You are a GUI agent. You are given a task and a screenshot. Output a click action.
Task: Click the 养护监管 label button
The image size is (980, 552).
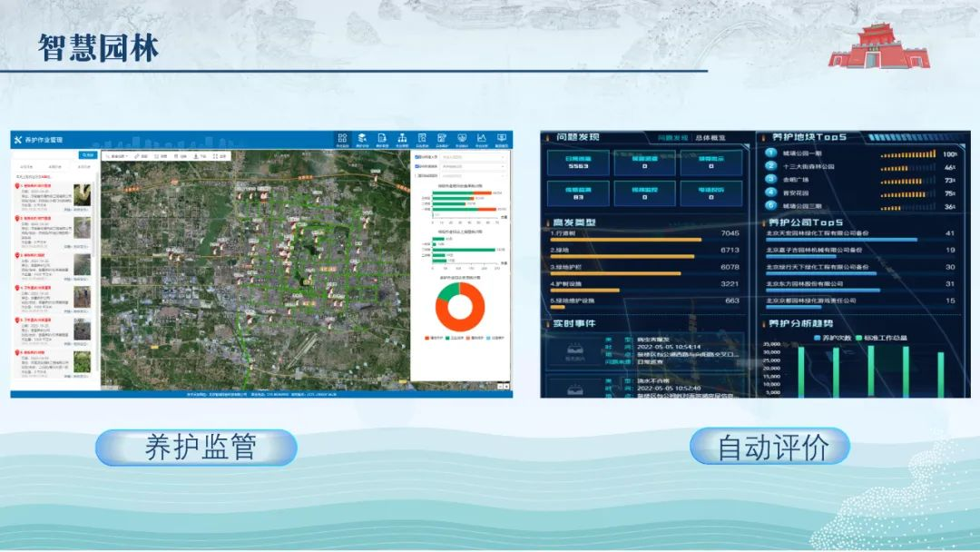(196, 447)
